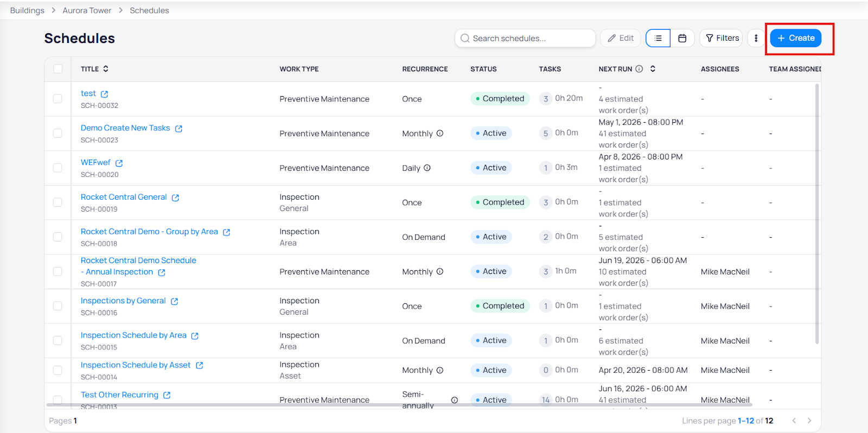
Task: Go to Buildings in breadcrumb
Action: tap(27, 10)
